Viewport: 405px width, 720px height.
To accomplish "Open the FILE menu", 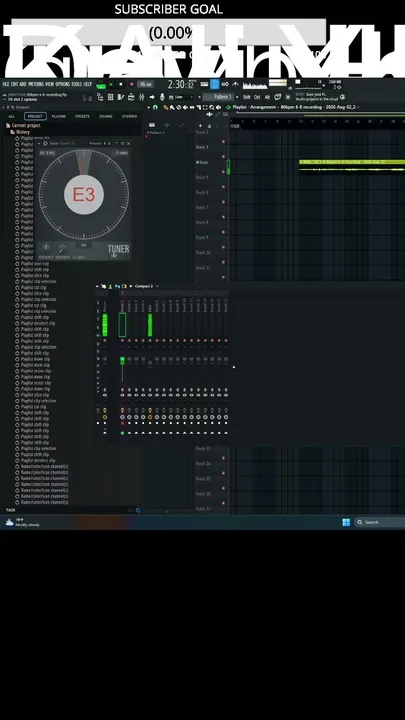I will tap(6, 84).
